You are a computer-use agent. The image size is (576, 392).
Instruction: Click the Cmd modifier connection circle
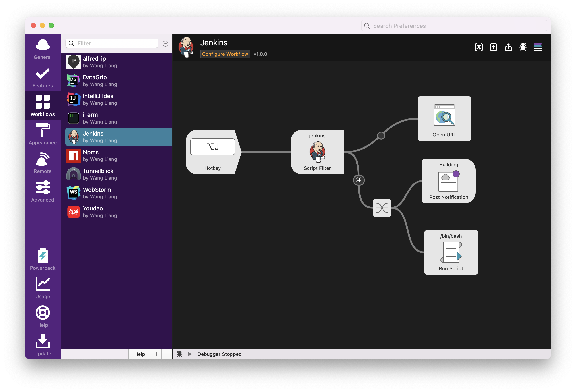(359, 180)
